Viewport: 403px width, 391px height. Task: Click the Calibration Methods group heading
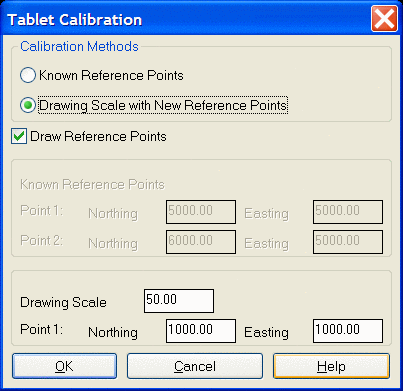click(x=79, y=46)
